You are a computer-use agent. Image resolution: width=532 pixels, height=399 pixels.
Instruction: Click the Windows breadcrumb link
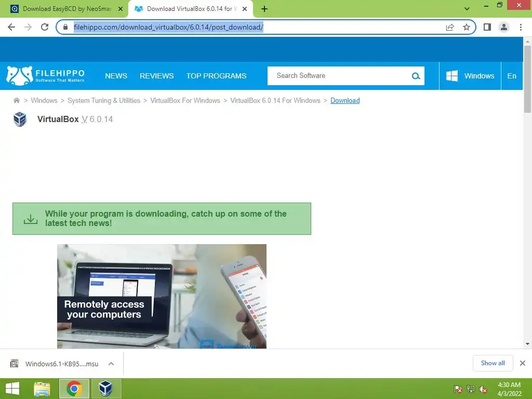(x=44, y=100)
